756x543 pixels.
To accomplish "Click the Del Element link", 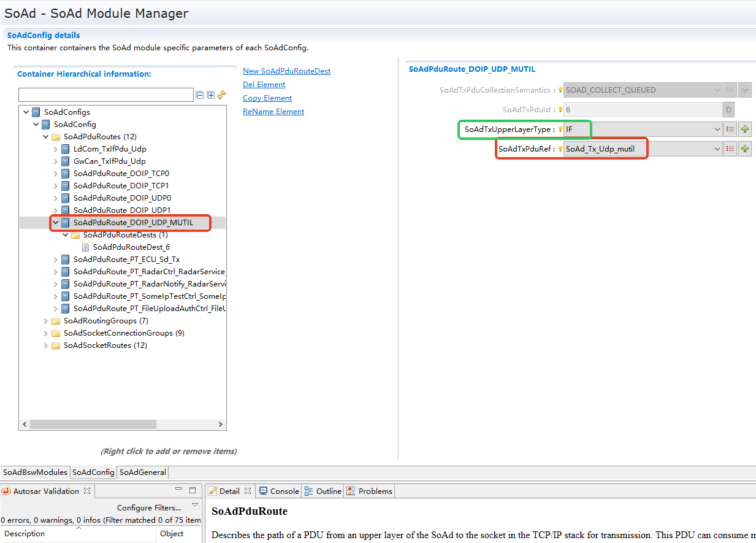I will tap(264, 85).
